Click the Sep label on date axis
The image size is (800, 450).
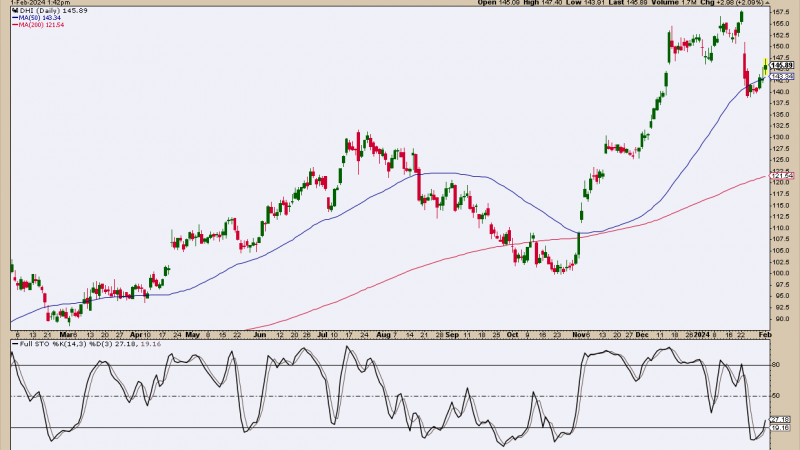coord(452,335)
